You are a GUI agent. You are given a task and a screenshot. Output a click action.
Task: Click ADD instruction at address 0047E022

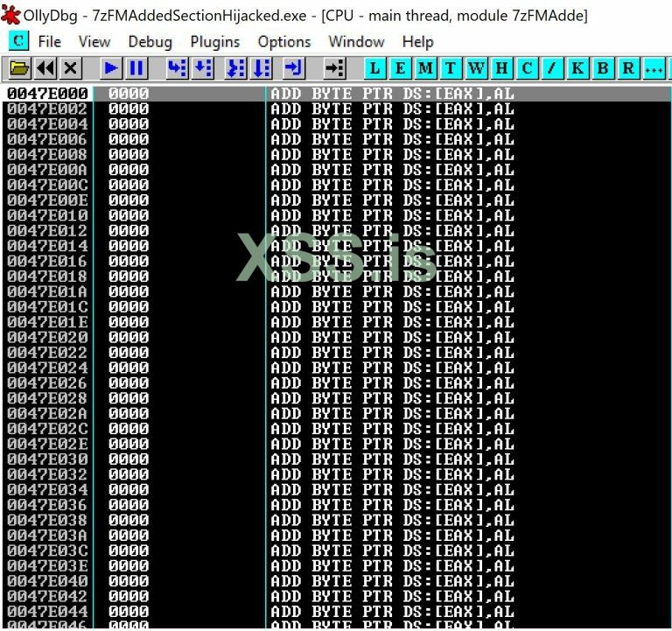click(x=392, y=353)
